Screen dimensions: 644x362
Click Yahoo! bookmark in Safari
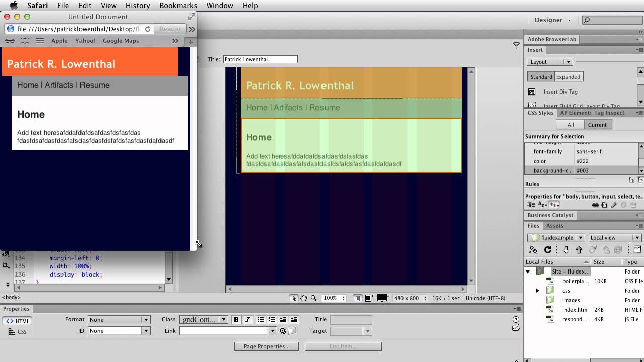85,41
